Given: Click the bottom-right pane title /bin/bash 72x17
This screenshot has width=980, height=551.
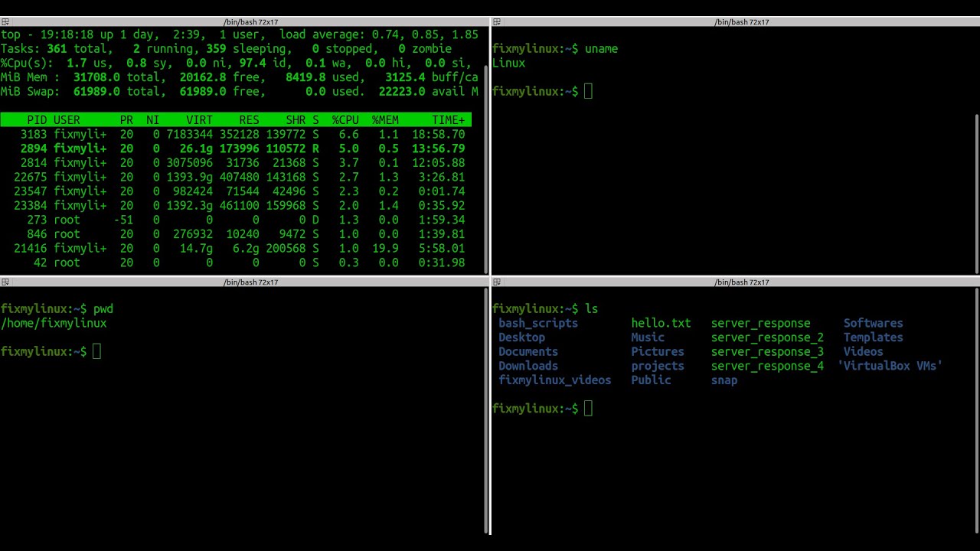Looking at the screenshot, I should coord(741,282).
